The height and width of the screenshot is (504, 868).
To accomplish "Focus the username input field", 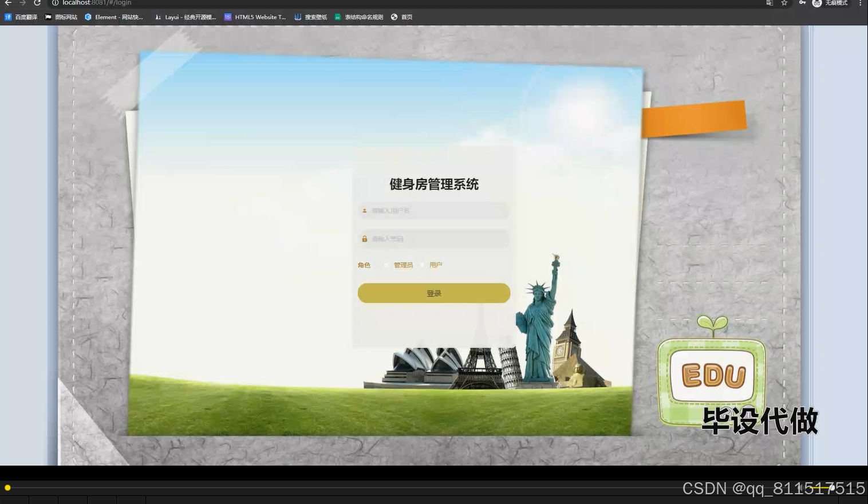I will click(433, 211).
